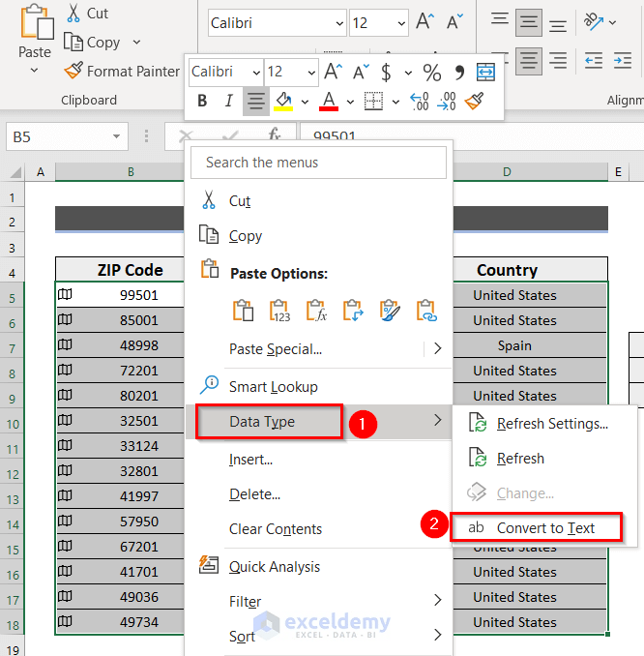This screenshot has height=656, width=644.
Task: Click the Paste clipboard icon in ribbon
Action: pos(37,21)
